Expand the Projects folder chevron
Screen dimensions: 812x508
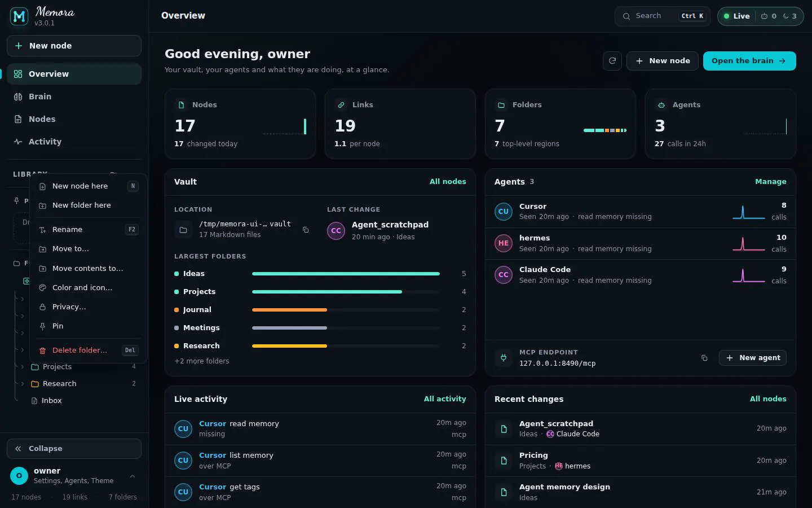[x=23, y=367]
